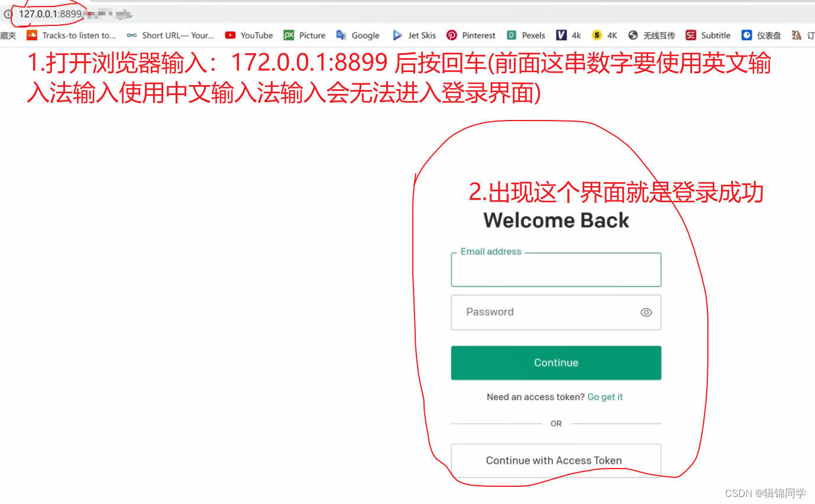Open the Short URL bookmark
Viewport: 815px width, 504px height.
pyautogui.click(x=171, y=35)
